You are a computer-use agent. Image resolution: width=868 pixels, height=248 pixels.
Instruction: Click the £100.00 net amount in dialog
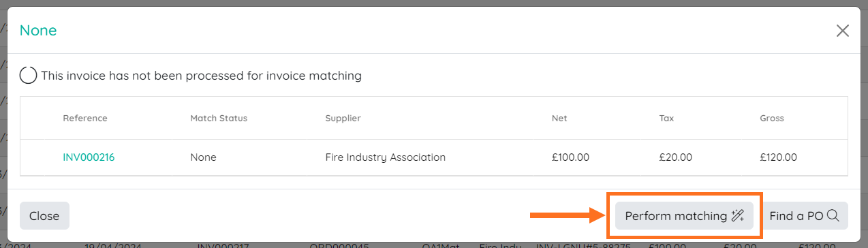[570, 157]
